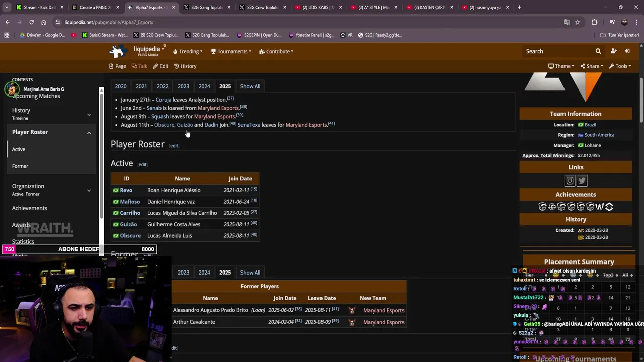Screen dimensions: 644x362
Task: Open Alpha7 Twitter link icon
Action: (x=582, y=180)
